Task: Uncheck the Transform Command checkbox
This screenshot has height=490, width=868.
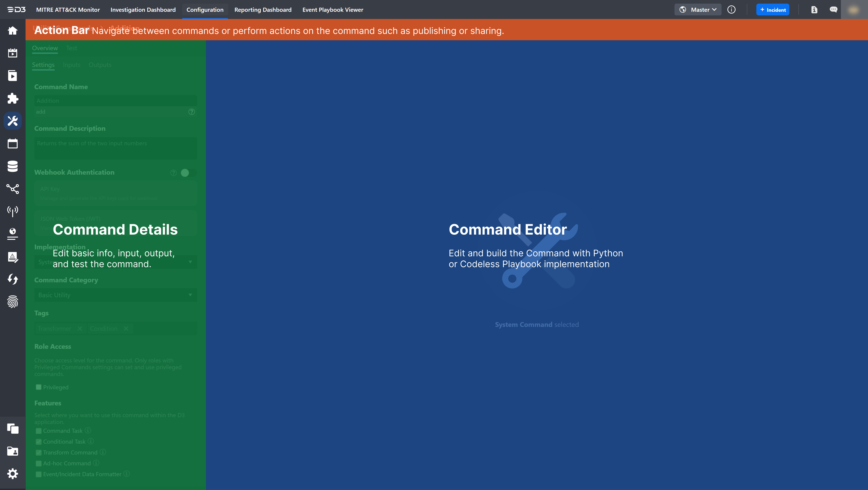Action: 39,453
